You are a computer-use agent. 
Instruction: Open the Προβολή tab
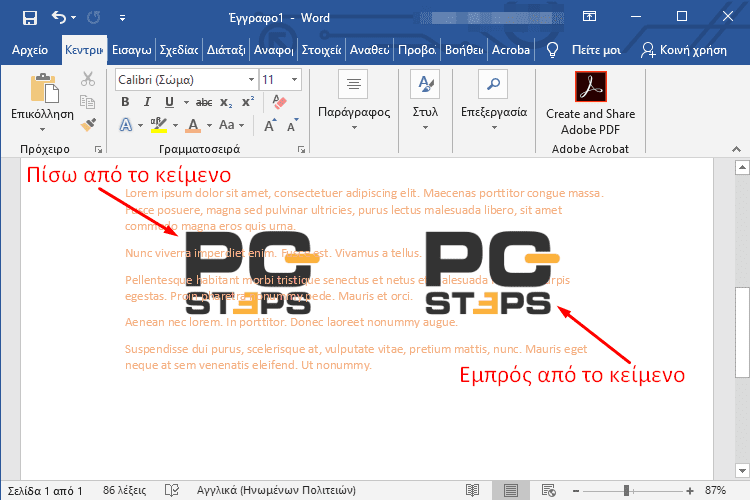pos(417,50)
